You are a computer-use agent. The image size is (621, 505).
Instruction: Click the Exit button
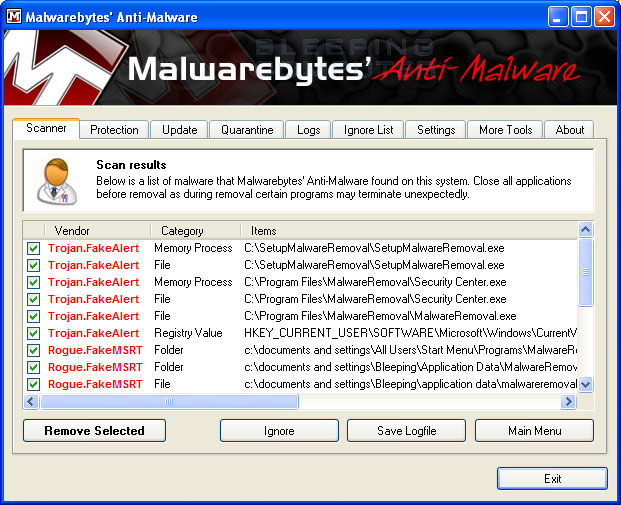point(552,479)
